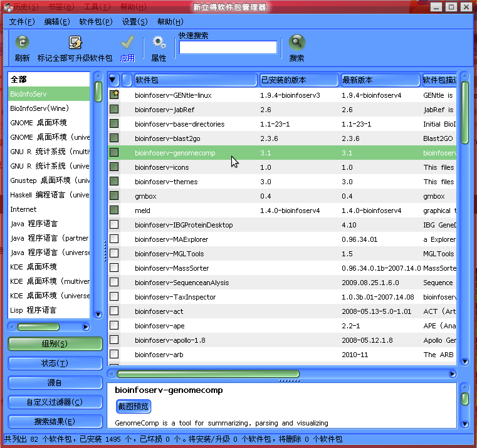The width and height of the screenshot is (477, 448).
Task: Click package list horizontal scroll-left arrow
Action: point(111,374)
